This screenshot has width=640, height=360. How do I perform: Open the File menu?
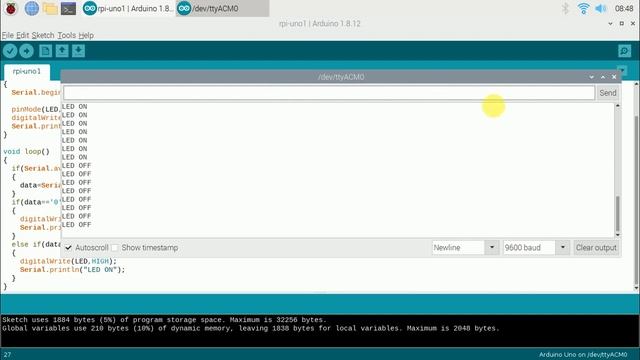[8, 36]
